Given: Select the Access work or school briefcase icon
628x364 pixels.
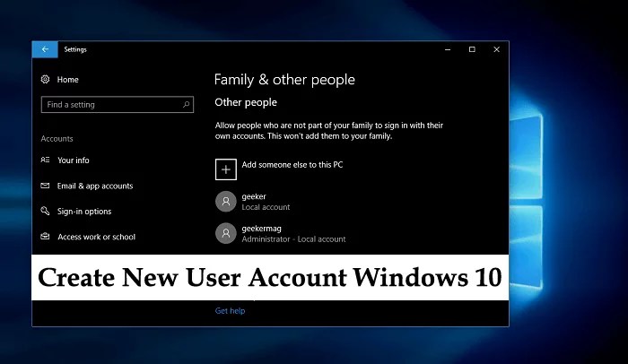Looking at the screenshot, I should pos(45,237).
